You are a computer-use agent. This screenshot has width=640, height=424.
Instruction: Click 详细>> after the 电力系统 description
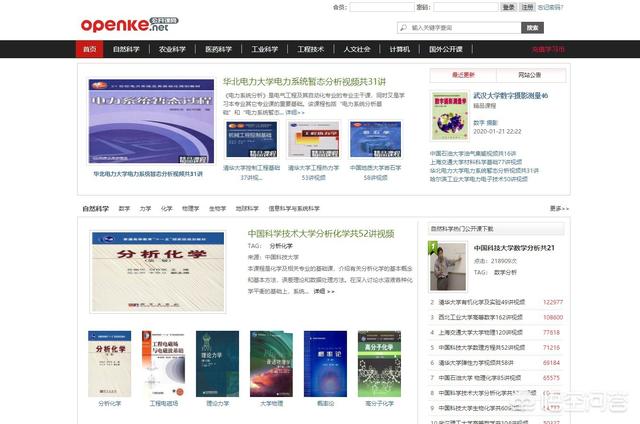coord(295,112)
